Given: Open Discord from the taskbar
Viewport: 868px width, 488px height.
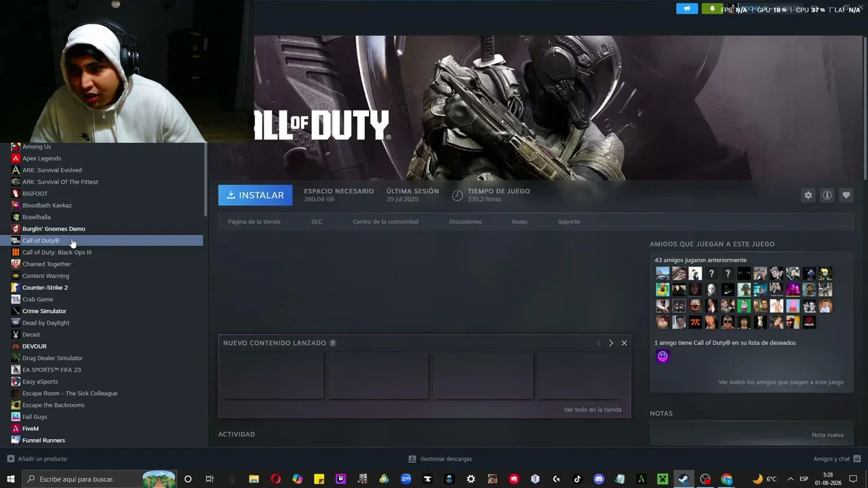Looking at the screenshot, I should [599, 479].
